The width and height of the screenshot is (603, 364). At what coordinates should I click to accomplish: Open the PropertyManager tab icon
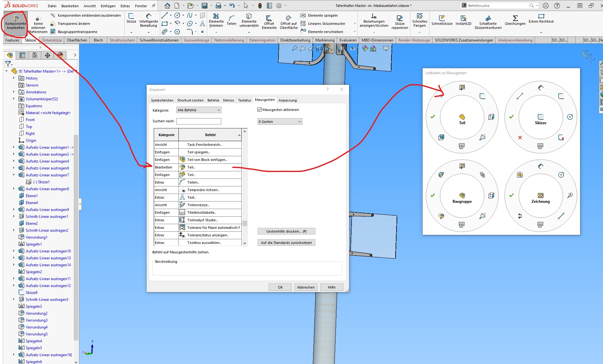click(x=22, y=55)
